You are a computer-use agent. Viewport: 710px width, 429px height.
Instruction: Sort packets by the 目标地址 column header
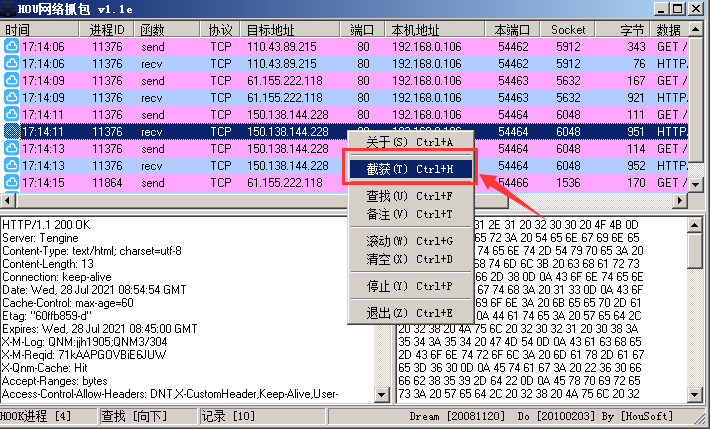pos(291,30)
